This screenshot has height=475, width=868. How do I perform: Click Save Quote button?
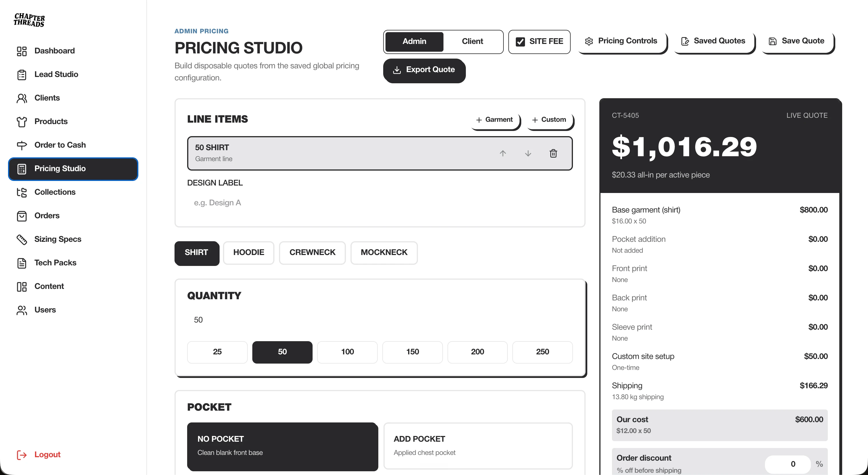click(798, 41)
